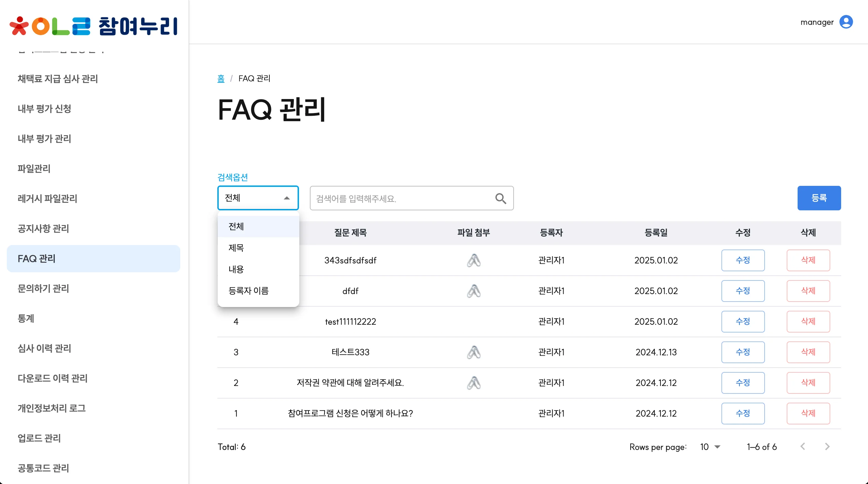Select 제목 from the search option list
868x484 pixels.
(x=237, y=248)
